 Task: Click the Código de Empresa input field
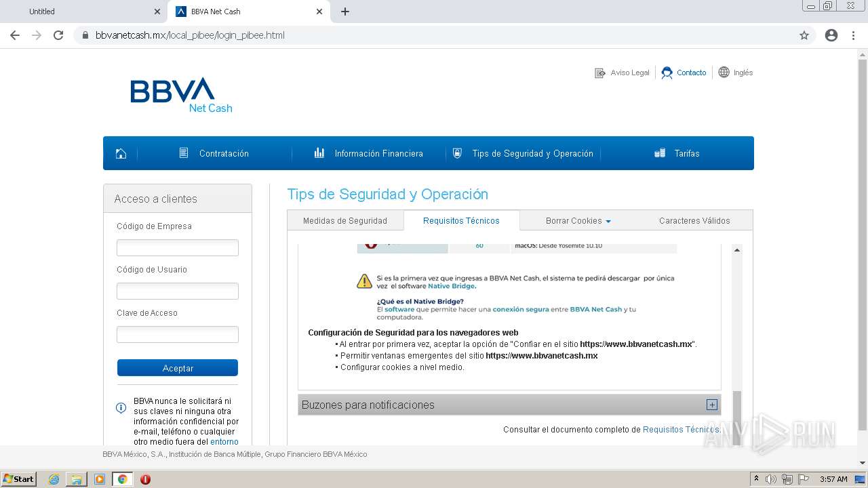[x=178, y=248]
